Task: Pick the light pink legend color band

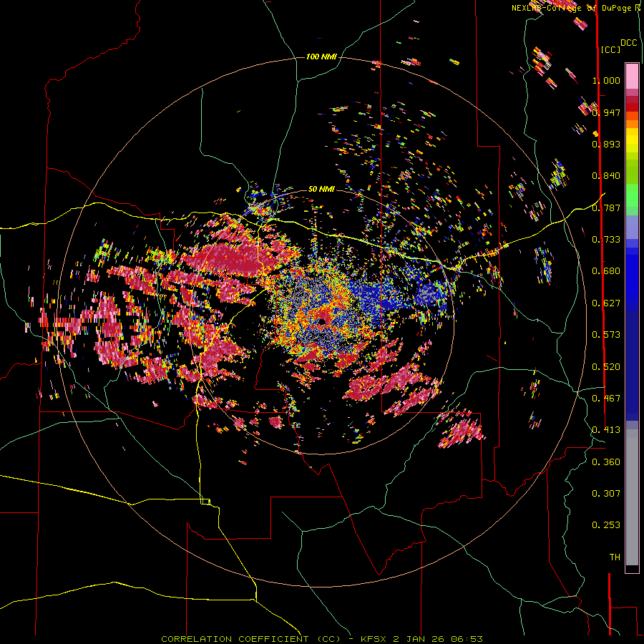Action: pyautogui.click(x=632, y=76)
